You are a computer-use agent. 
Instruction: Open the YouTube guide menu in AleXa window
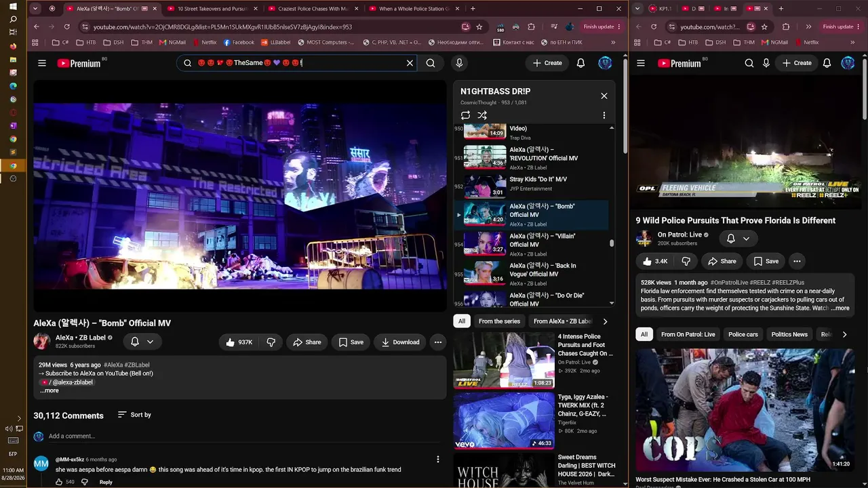pos(42,63)
